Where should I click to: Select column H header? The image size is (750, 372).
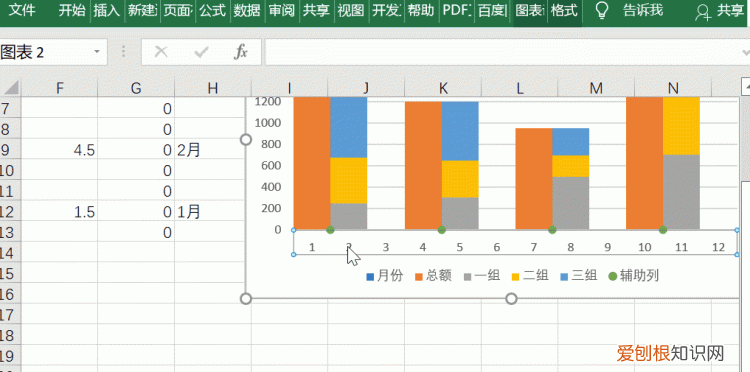pos(213,88)
